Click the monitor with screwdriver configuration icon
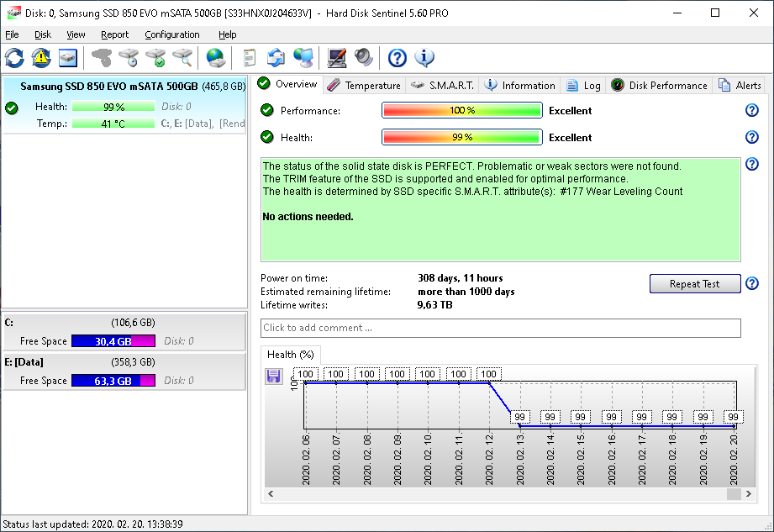Viewport: 774px width, 532px height. tap(337, 58)
